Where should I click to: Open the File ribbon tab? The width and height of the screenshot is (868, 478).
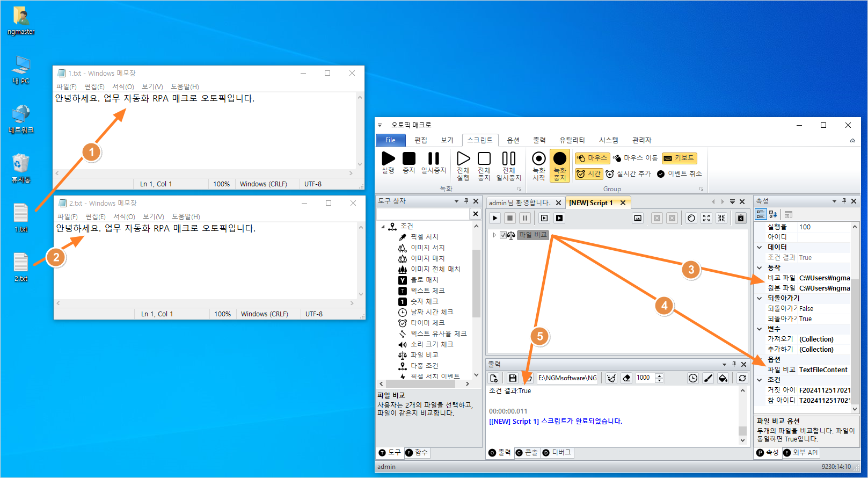390,140
